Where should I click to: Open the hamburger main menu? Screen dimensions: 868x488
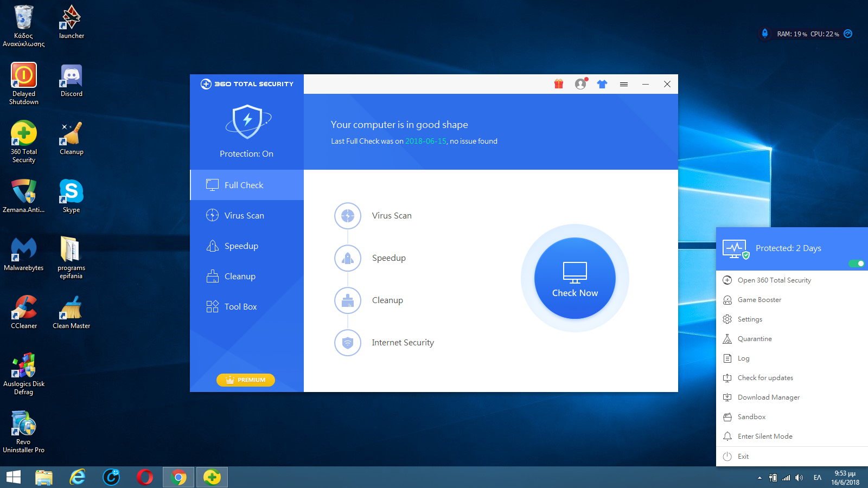click(624, 84)
